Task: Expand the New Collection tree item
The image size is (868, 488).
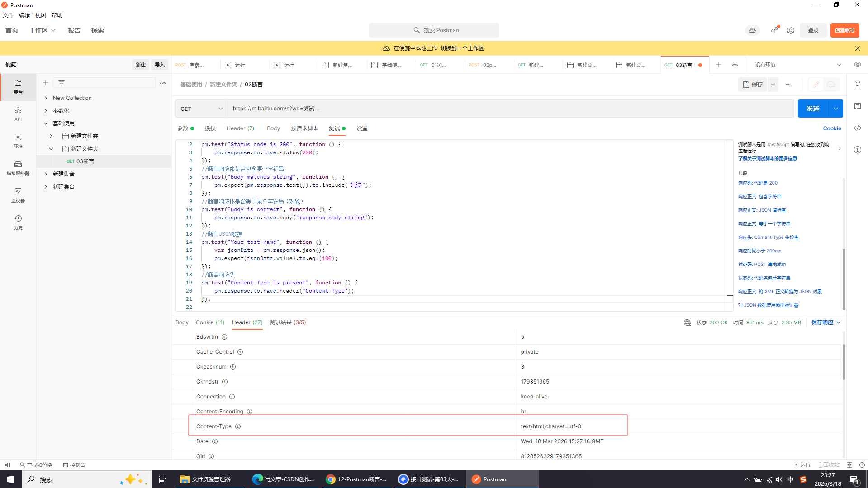Action: [x=46, y=98]
